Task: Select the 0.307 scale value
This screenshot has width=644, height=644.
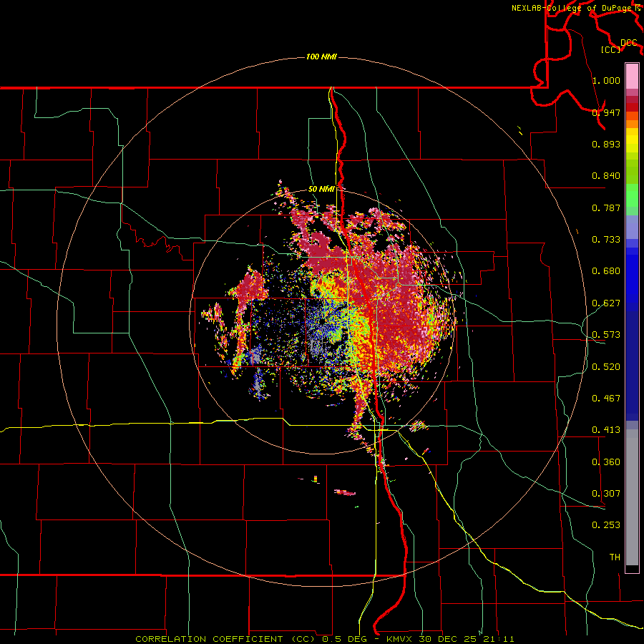Action: pyautogui.click(x=606, y=494)
